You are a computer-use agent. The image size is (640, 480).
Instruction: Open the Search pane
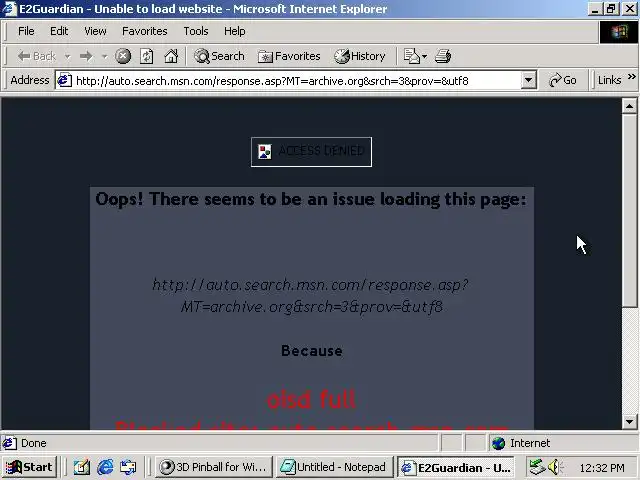219,56
